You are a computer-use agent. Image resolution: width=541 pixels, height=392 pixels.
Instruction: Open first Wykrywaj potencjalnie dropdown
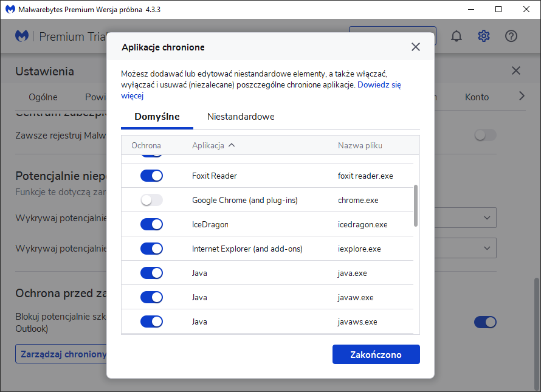pos(465,218)
